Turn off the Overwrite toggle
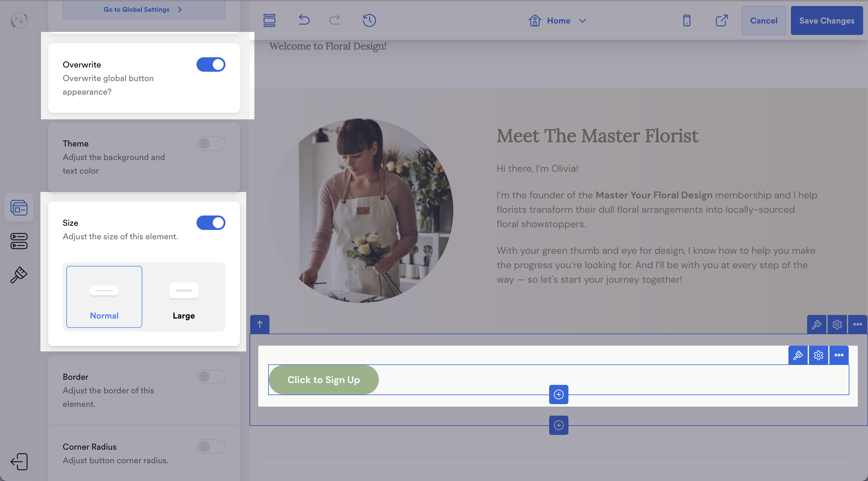Image resolution: width=868 pixels, height=481 pixels. point(211,64)
